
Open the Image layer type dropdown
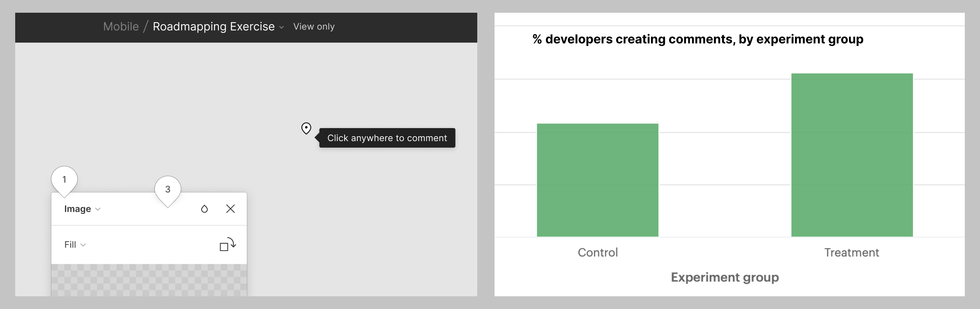[x=98, y=209]
